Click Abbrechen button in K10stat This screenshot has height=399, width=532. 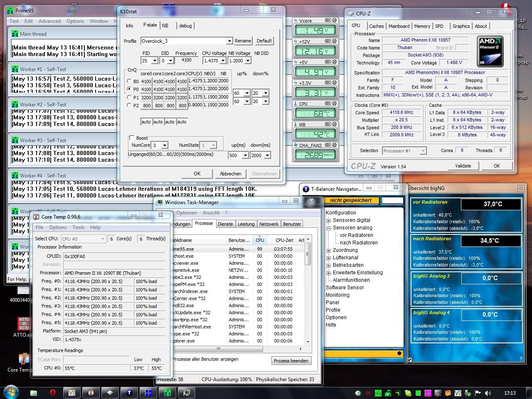230,174
